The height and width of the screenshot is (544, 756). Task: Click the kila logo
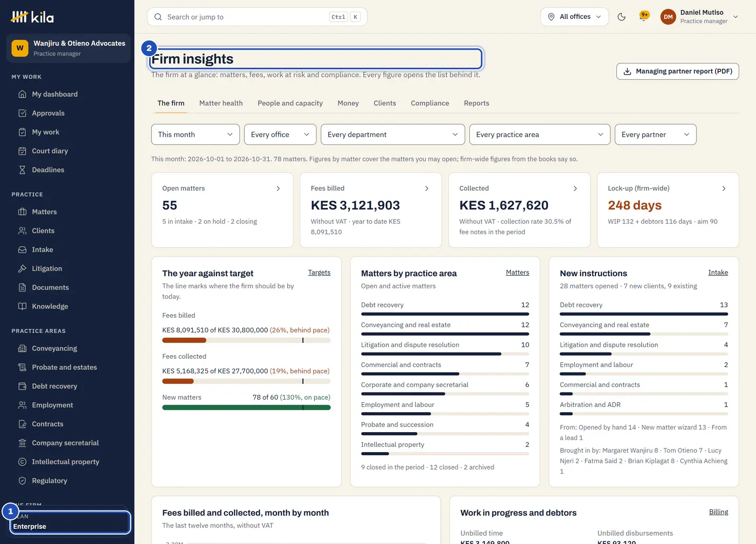pyautogui.click(x=32, y=17)
